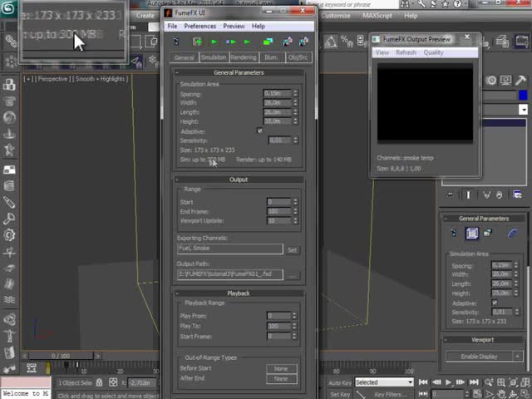Click Display monitor panel icon

pyautogui.click(x=505, y=81)
